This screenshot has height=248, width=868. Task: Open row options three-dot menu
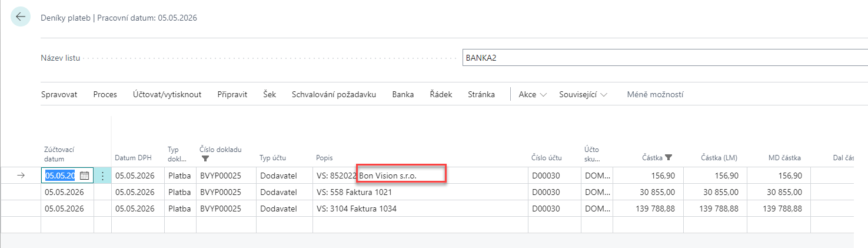pos(102,176)
